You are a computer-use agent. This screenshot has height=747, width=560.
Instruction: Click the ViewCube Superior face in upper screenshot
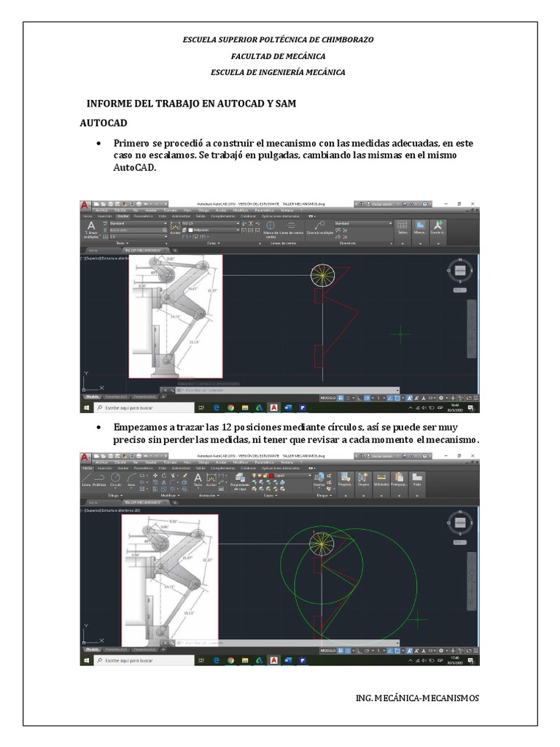460,270
